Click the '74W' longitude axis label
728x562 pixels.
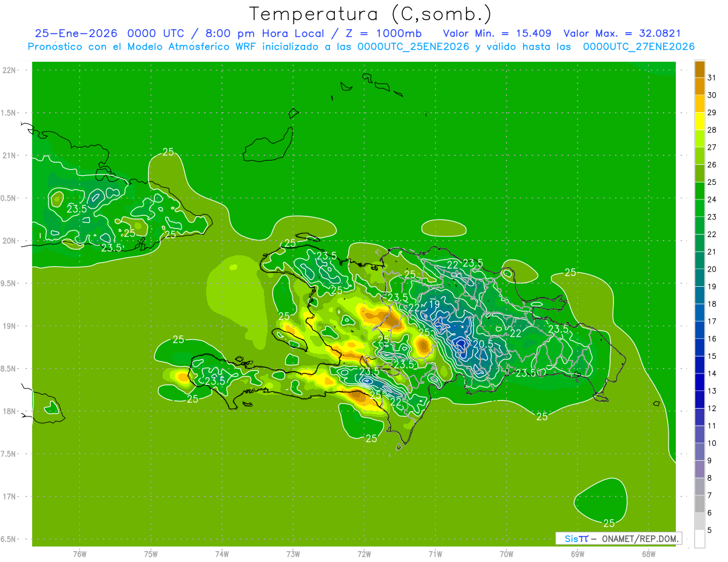click(222, 554)
